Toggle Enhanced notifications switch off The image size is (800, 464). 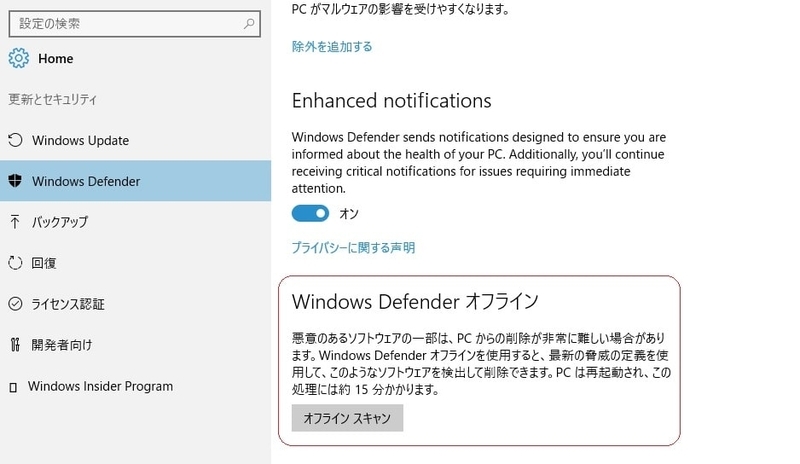(x=310, y=213)
